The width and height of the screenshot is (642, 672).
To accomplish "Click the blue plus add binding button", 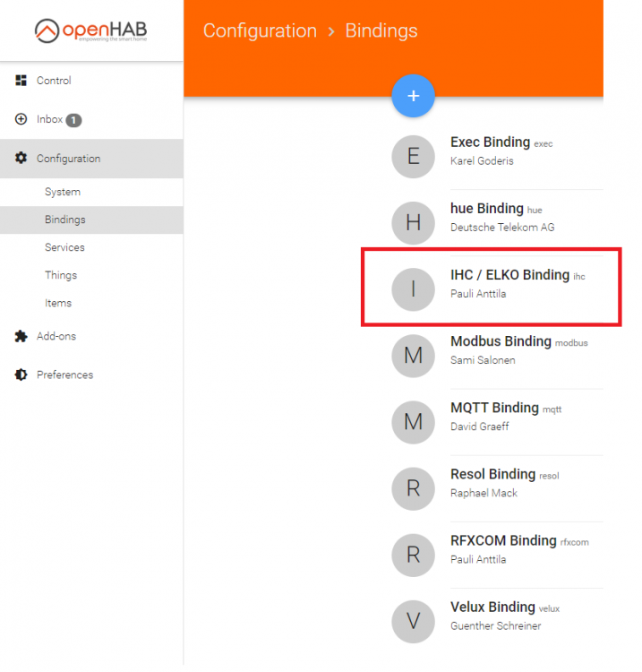I will [413, 96].
